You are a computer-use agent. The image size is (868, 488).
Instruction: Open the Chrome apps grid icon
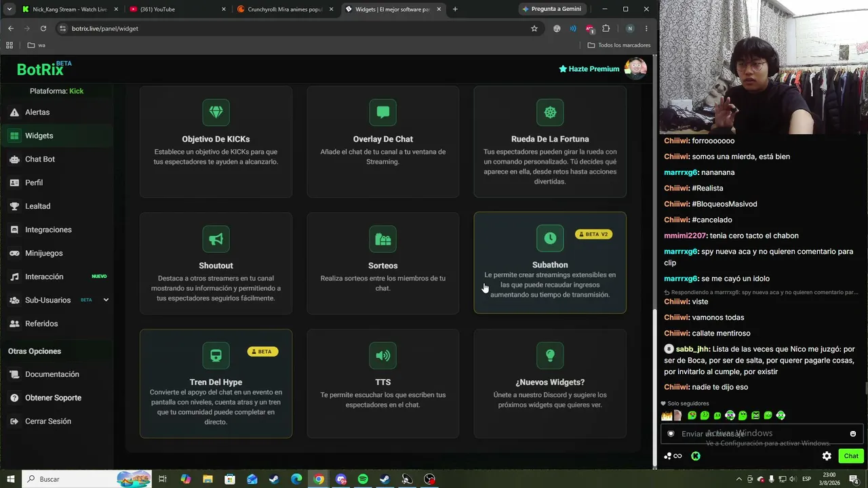coord(9,45)
